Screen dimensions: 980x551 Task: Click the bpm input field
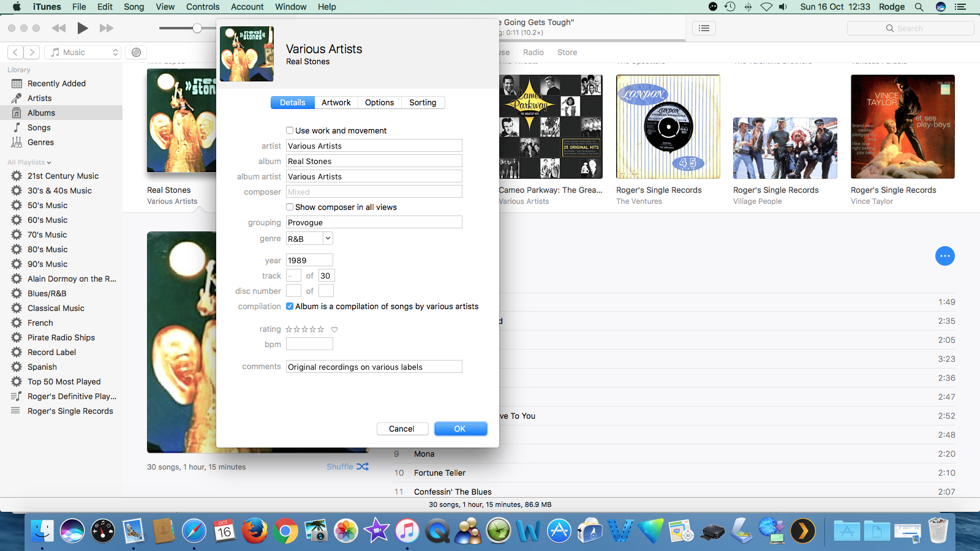click(309, 344)
